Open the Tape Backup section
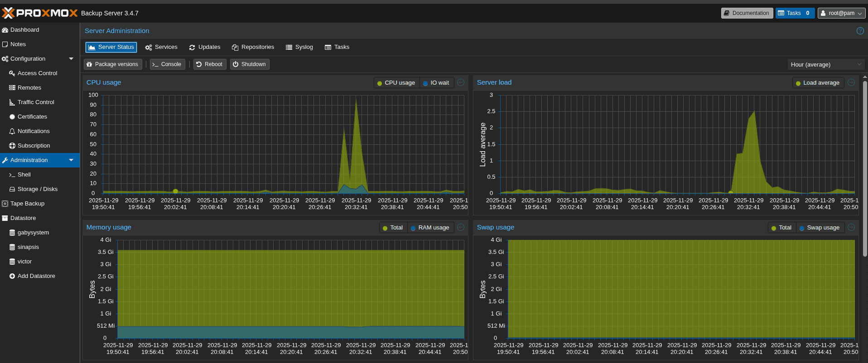The width and height of the screenshot is (868, 363). (40, 204)
